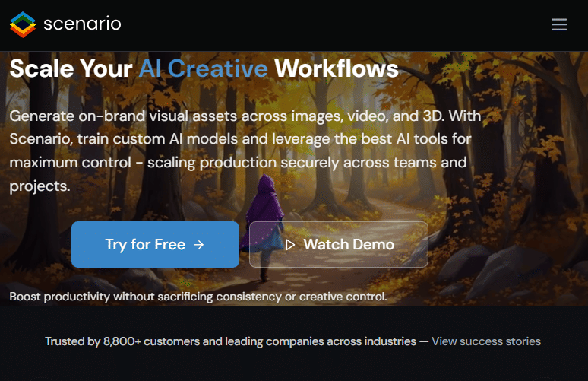Click the Scenario hexagon logo icon
Viewport: 588px width, 381px height.
[x=23, y=25]
